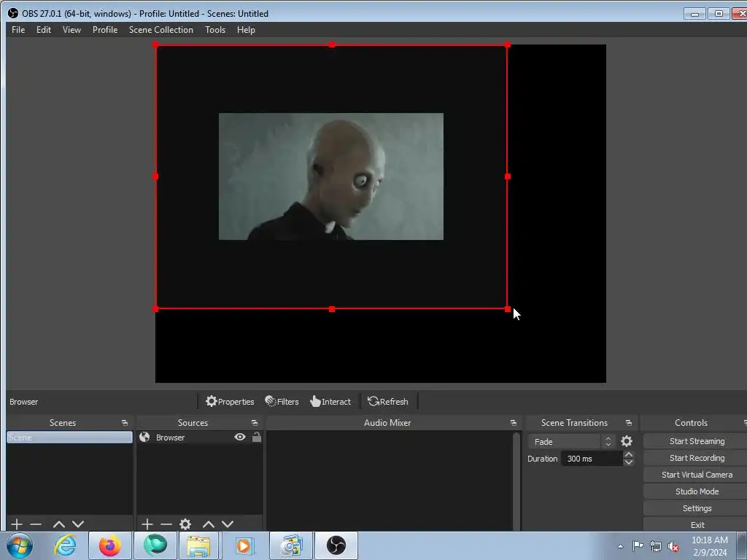Open Filters for the Browser source
The width and height of the screenshot is (747, 560).
click(x=282, y=402)
